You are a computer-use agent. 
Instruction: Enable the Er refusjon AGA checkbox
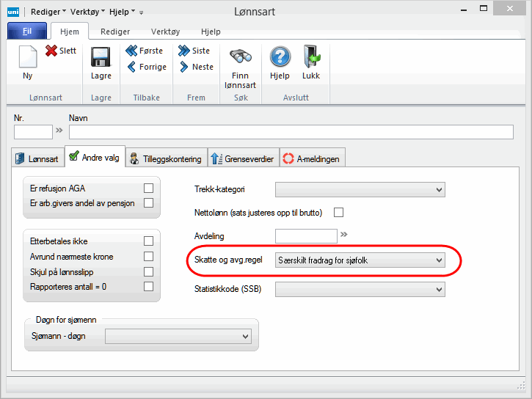click(149, 188)
